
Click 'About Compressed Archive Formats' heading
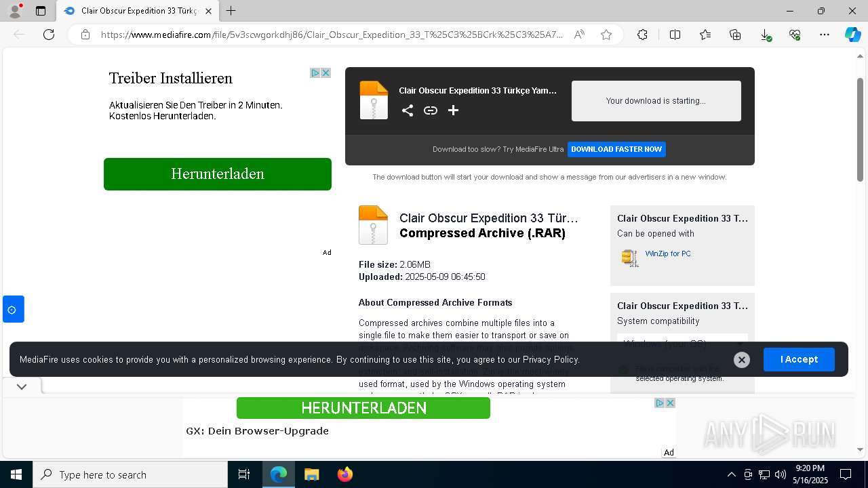click(435, 302)
